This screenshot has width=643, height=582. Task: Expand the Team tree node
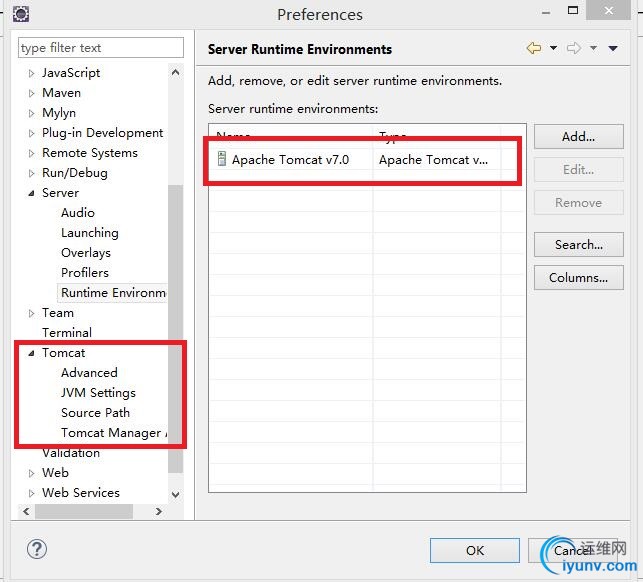[x=31, y=313]
